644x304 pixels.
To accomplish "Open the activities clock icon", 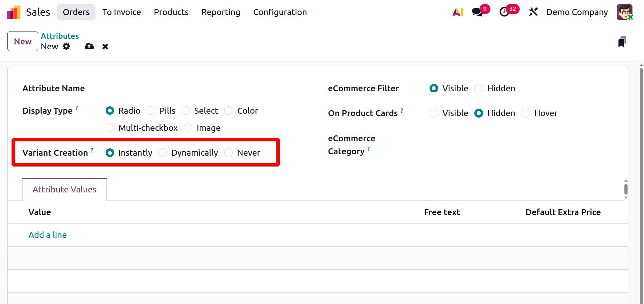I will click(x=504, y=12).
